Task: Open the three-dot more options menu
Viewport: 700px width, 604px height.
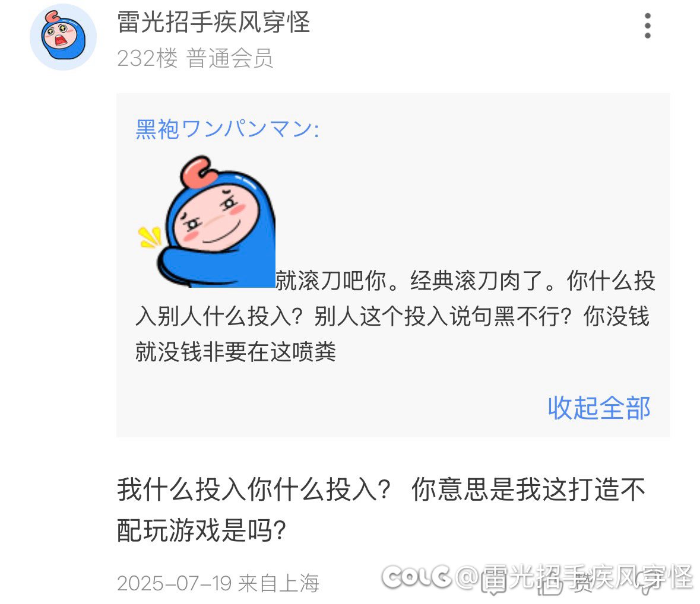Action: click(x=647, y=26)
